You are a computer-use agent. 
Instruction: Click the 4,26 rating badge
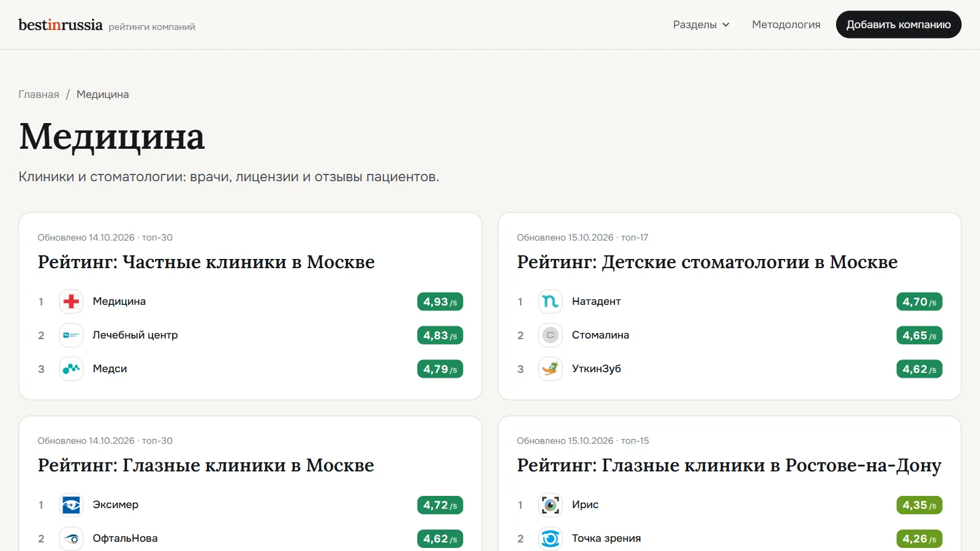pos(919,539)
